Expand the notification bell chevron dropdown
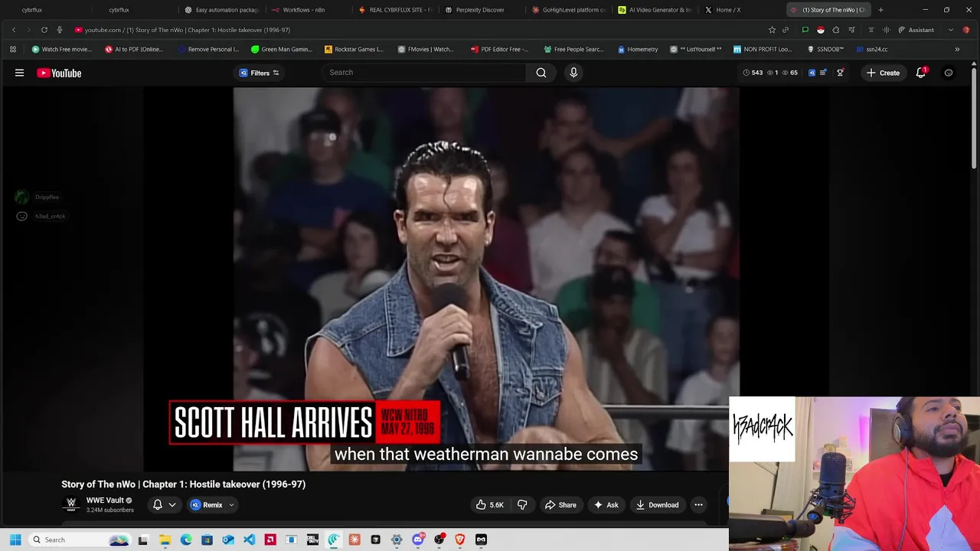This screenshot has height=551, width=980. (172, 505)
